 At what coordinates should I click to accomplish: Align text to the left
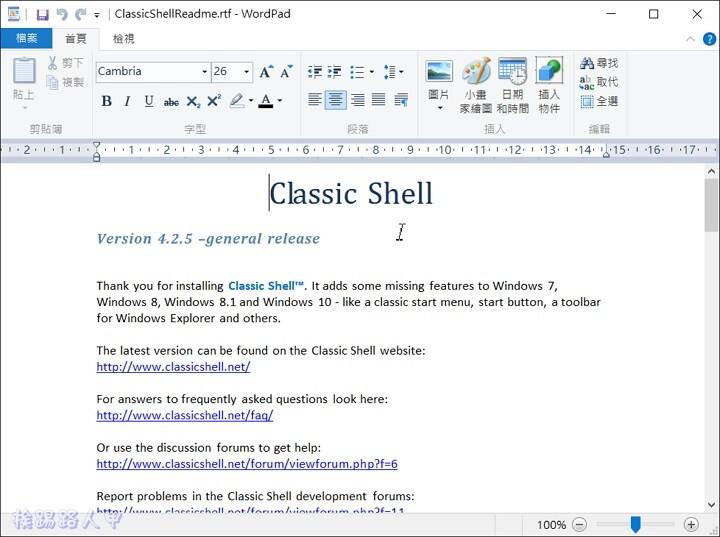pyautogui.click(x=315, y=100)
